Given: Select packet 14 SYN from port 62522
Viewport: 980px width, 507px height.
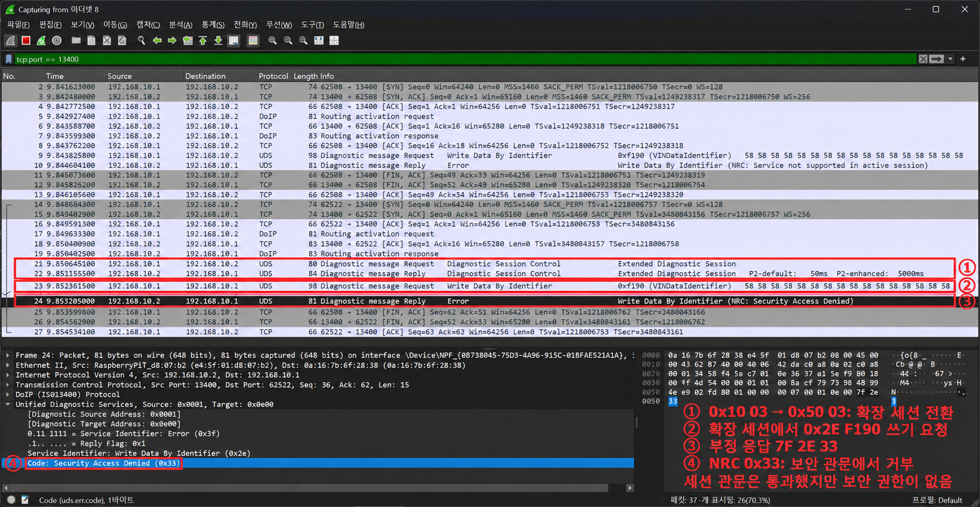Looking at the screenshot, I should click(x=489, y=205).
